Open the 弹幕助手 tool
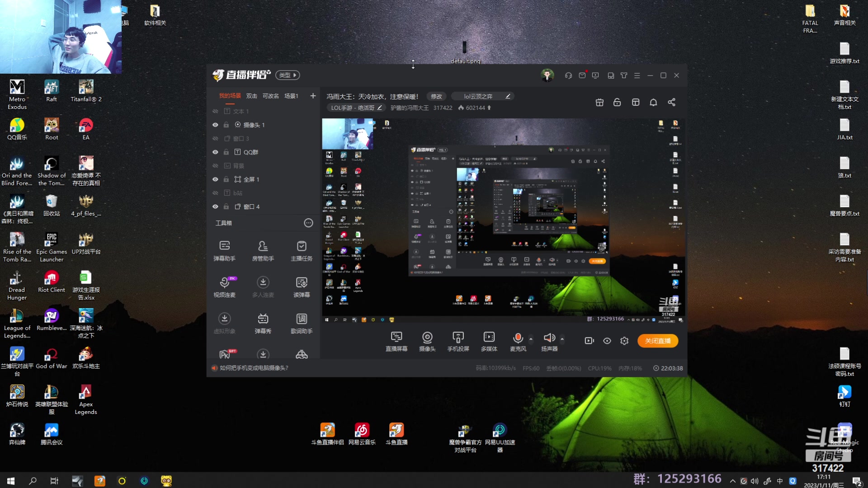The width and height of the screenshot is (868, 488). [x=224, y=250]
